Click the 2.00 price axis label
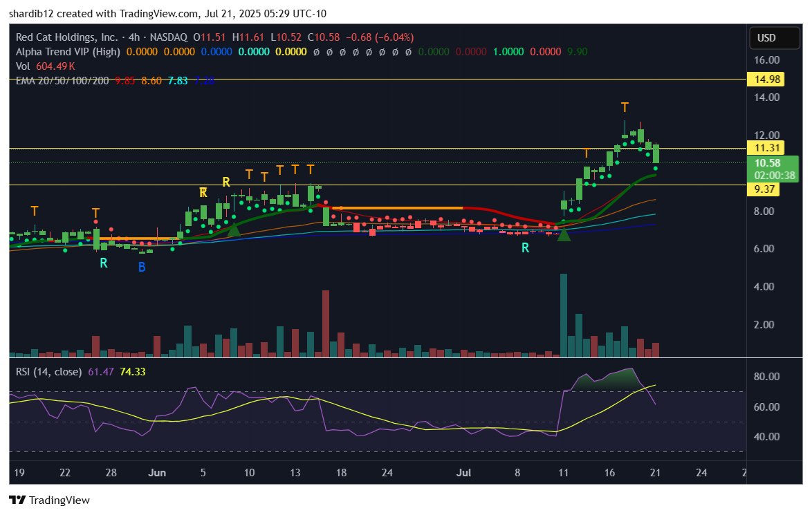This screenshot has width=812, height=515. click(764, 325)
